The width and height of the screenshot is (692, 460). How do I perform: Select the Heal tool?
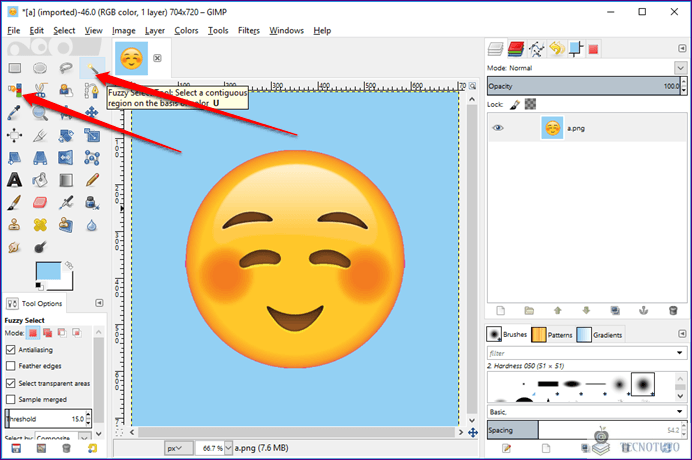(x=40, y=225)
